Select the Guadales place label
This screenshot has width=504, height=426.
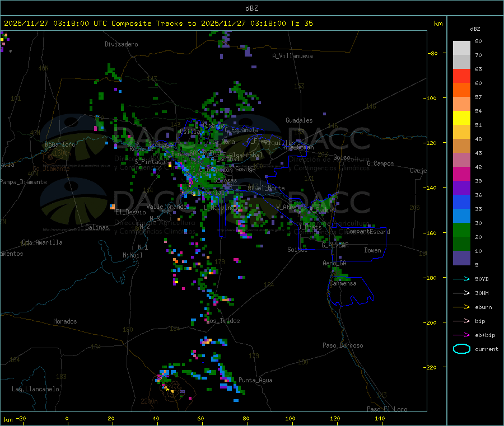[x=299, y=120]
